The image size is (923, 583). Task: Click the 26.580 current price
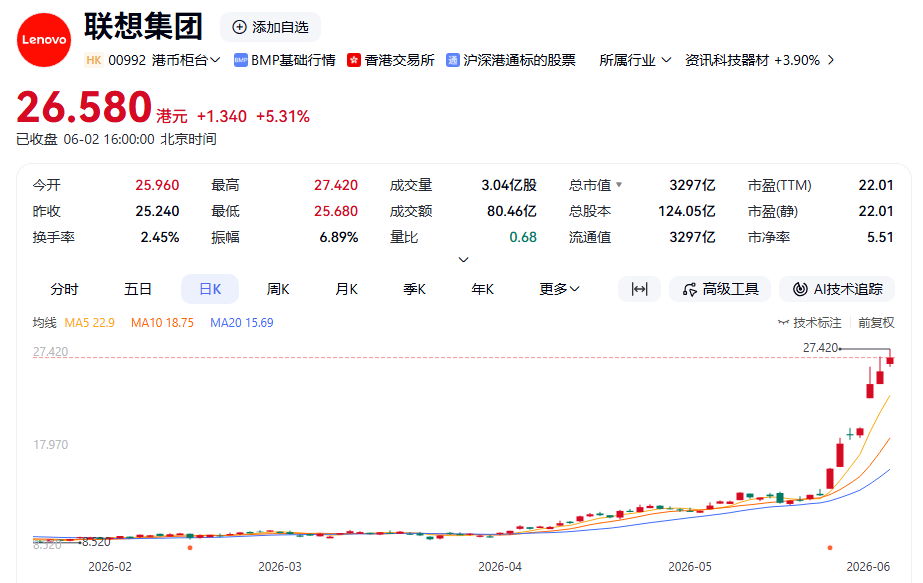click(84, 107)
